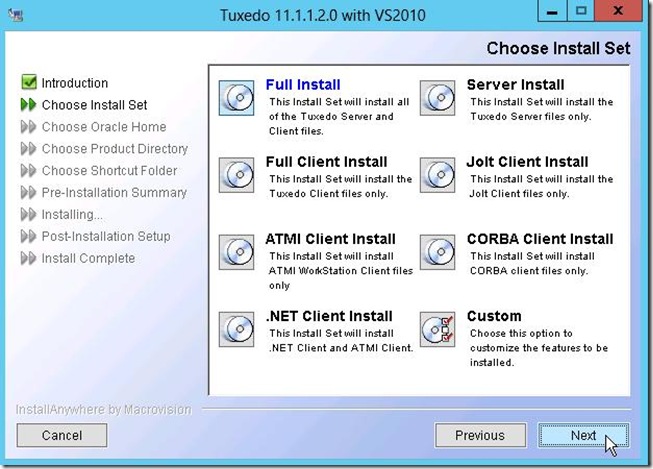Select the .NET Client Install disc icon

[237, 329]
